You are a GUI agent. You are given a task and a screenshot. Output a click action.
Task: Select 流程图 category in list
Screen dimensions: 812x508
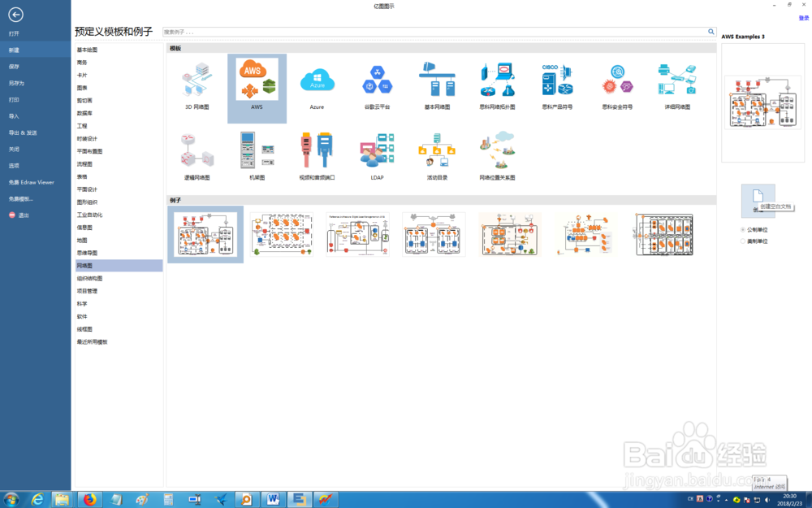click(84, 164)
